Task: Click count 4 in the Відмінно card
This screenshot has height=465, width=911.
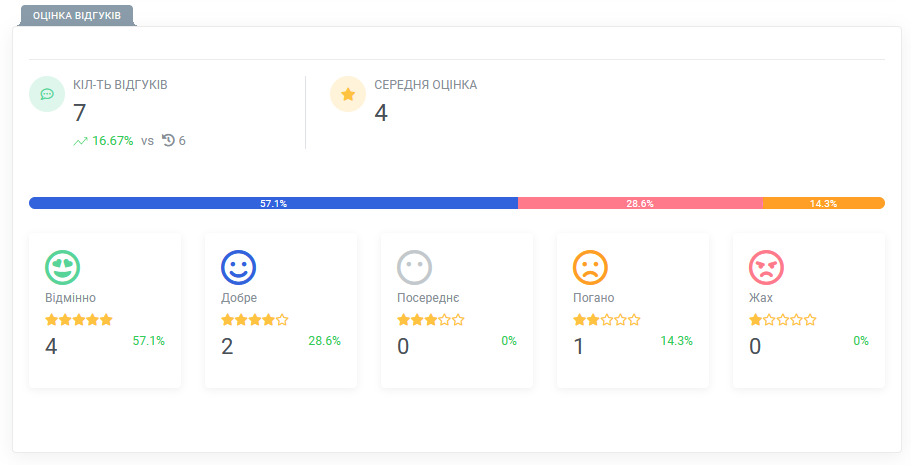Action: click(x=51, y=346)
